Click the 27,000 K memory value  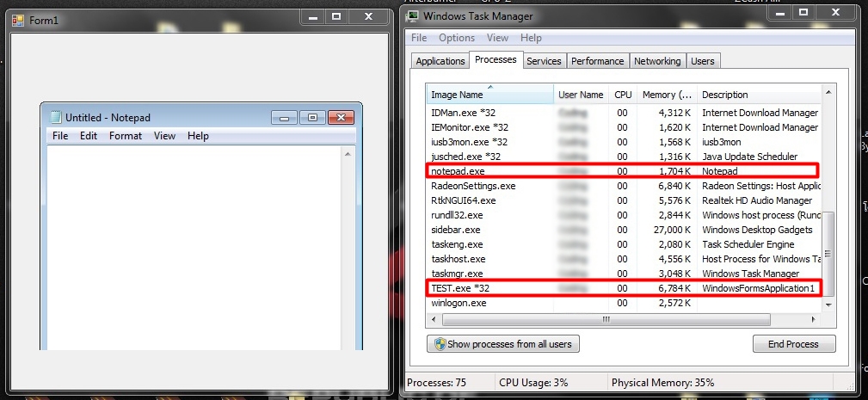coord(670,230)
